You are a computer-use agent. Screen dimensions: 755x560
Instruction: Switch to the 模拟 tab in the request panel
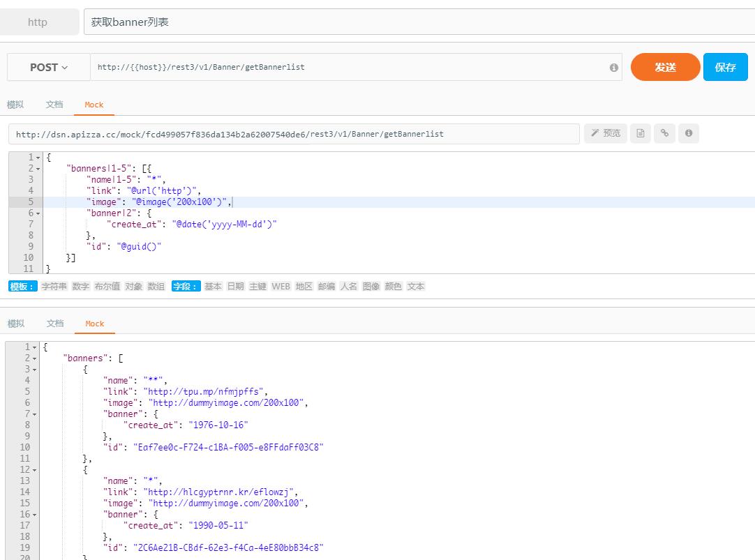tap(15, 105)
